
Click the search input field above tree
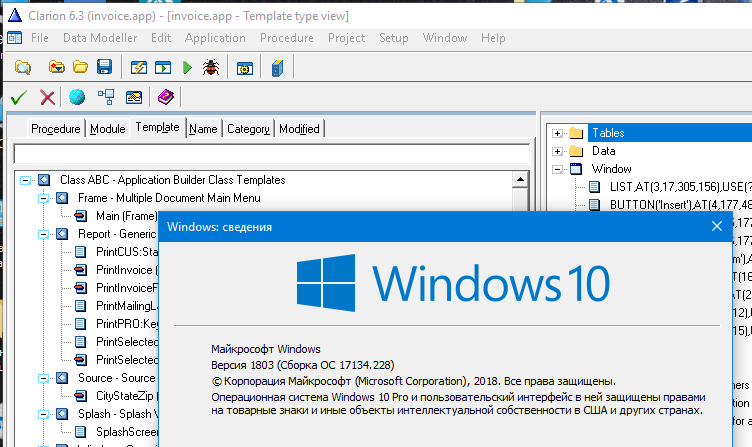click(270, 155)
